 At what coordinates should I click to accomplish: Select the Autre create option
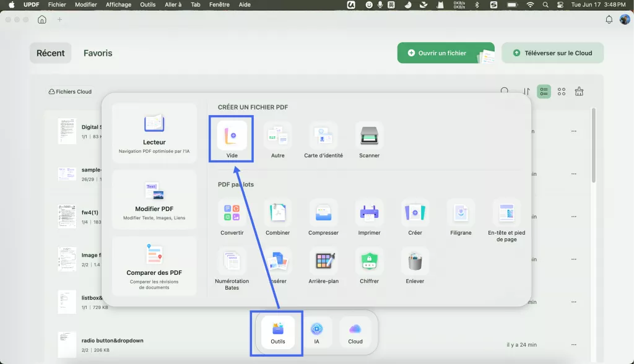277,139
